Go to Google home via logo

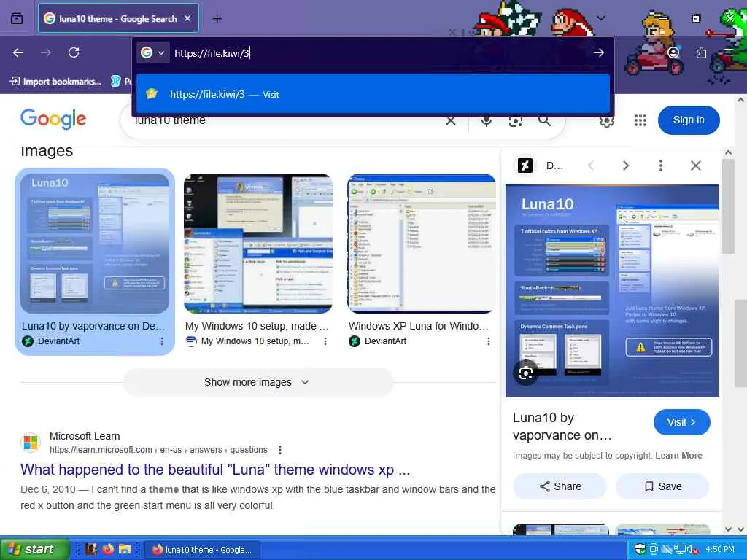pos(53,119)
